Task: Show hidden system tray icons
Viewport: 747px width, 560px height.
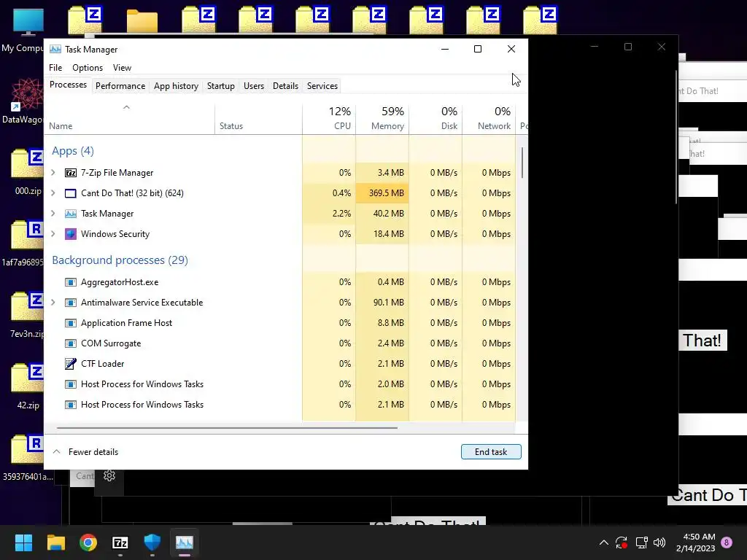Action: tap(603, 542)
